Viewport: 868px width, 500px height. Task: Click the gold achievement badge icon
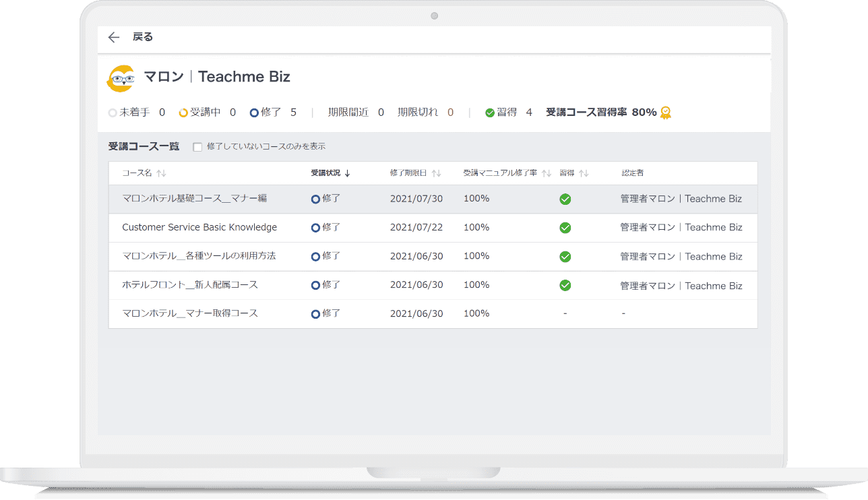666,113
